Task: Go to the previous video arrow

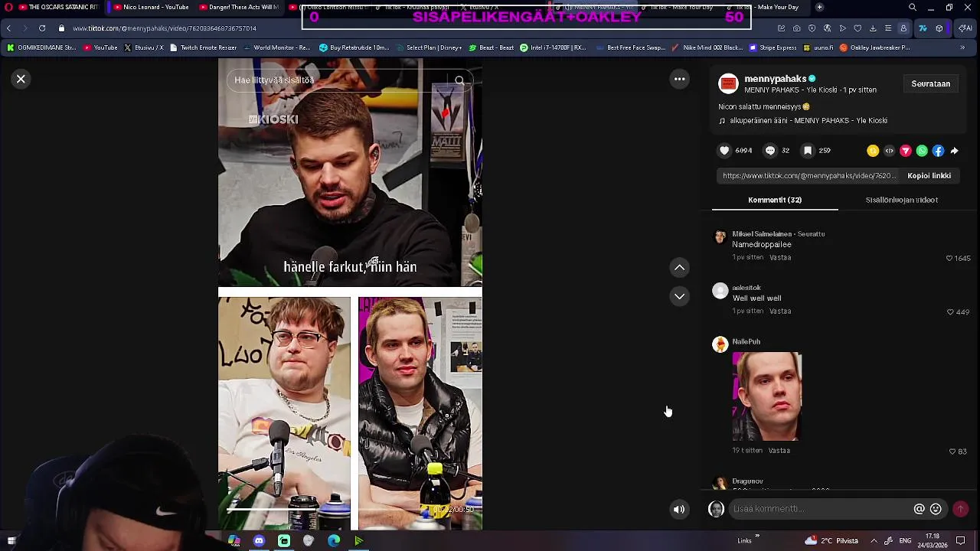Action: pyautogui.click(x=679, y=267)
